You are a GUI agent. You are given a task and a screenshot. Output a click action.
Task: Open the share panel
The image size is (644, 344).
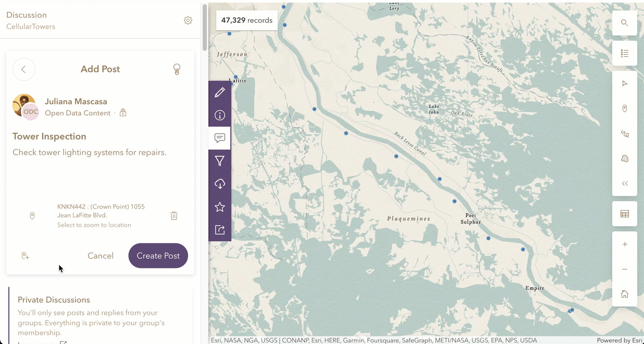coord(220,230)
